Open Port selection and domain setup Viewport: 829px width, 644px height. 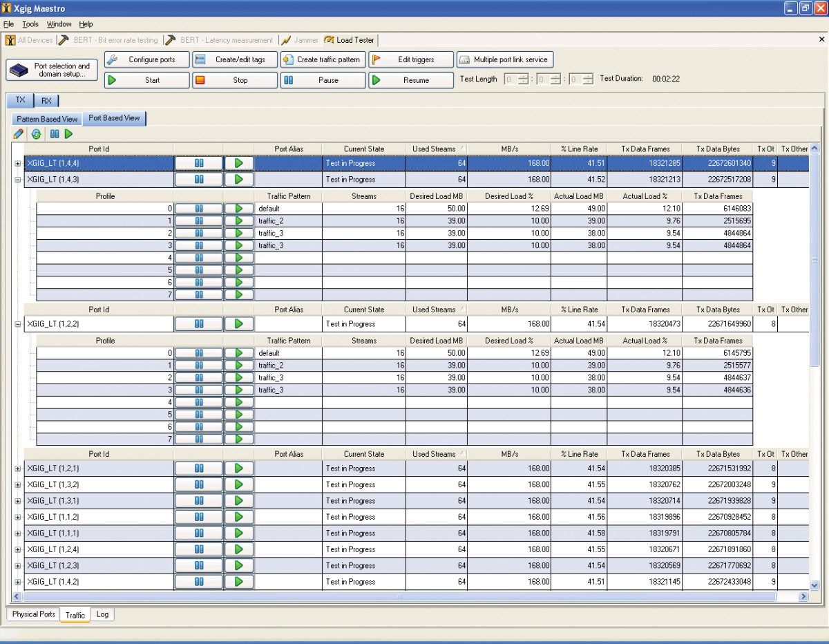point(53,70)
